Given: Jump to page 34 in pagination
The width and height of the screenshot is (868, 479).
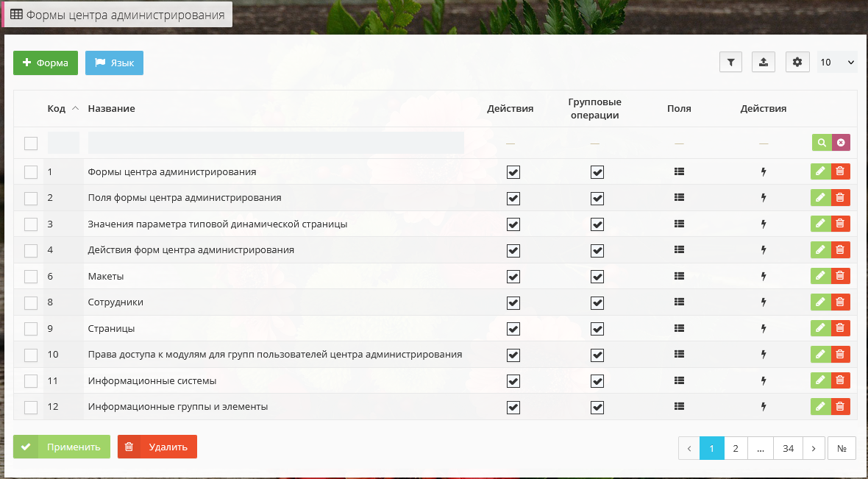Looking at the screenshot, I should pyautogui.click(x=788, y=448).
